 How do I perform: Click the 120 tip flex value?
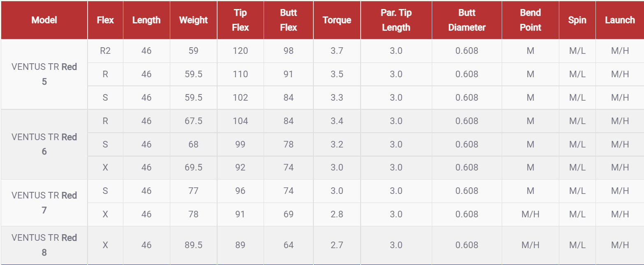click(x=240, y=51)
